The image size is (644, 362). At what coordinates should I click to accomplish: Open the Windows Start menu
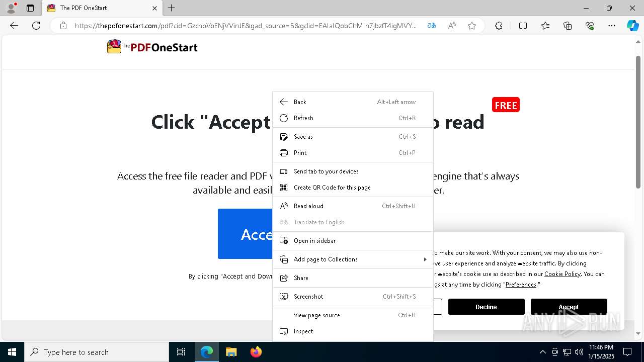pyautogui.click(x=12, y=352)
